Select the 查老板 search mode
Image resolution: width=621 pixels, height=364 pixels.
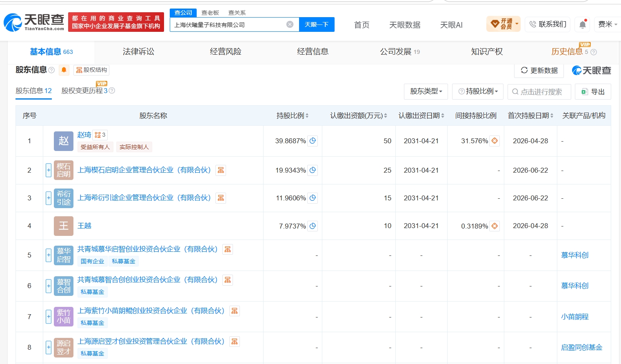(210, 13)
